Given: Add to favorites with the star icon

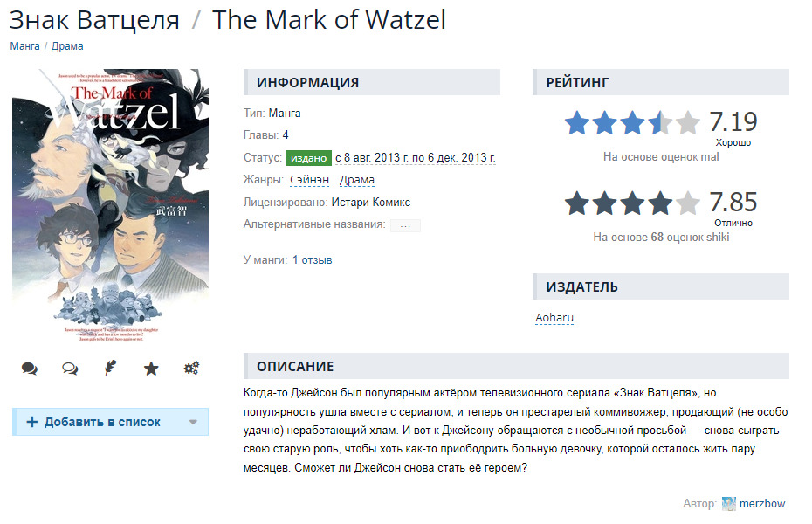Looking at the screenshot, I should 151,369.
